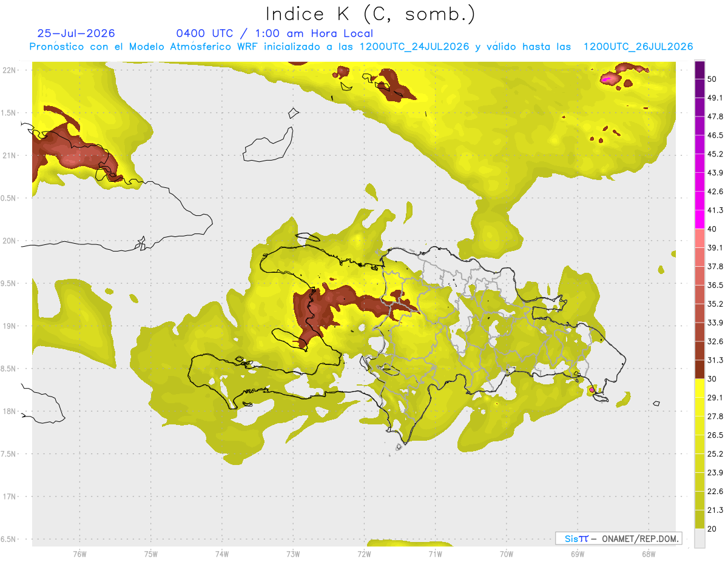The height and width of the screenshot is (562, 728).
Task: Click the bright magenta legend swatch above 40
Action: coord(699,219)
